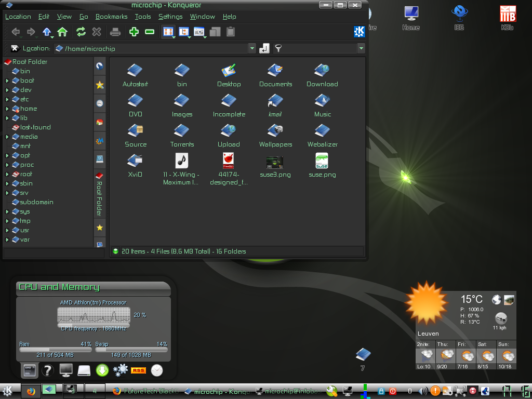Select the suse3.png file thumbnail
The image size is (532, 399).
pyautogui.click(x=275, y=162)
